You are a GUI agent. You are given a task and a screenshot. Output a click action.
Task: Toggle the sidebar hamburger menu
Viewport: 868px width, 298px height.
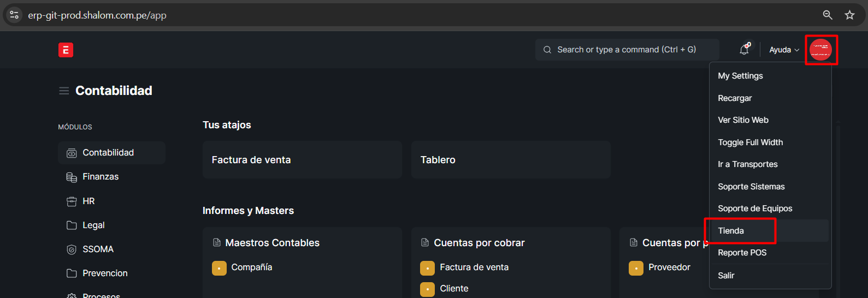pos(64,91)
